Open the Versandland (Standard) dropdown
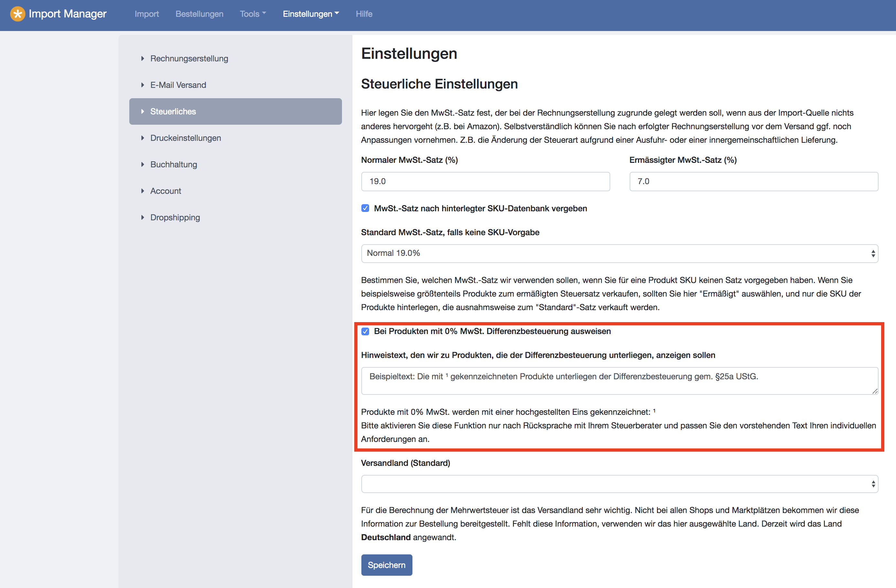 619,484
